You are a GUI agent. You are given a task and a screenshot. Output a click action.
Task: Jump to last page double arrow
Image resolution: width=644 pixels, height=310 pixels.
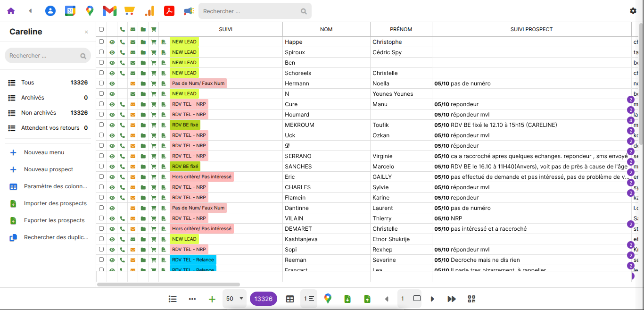(x=452, y=299)
